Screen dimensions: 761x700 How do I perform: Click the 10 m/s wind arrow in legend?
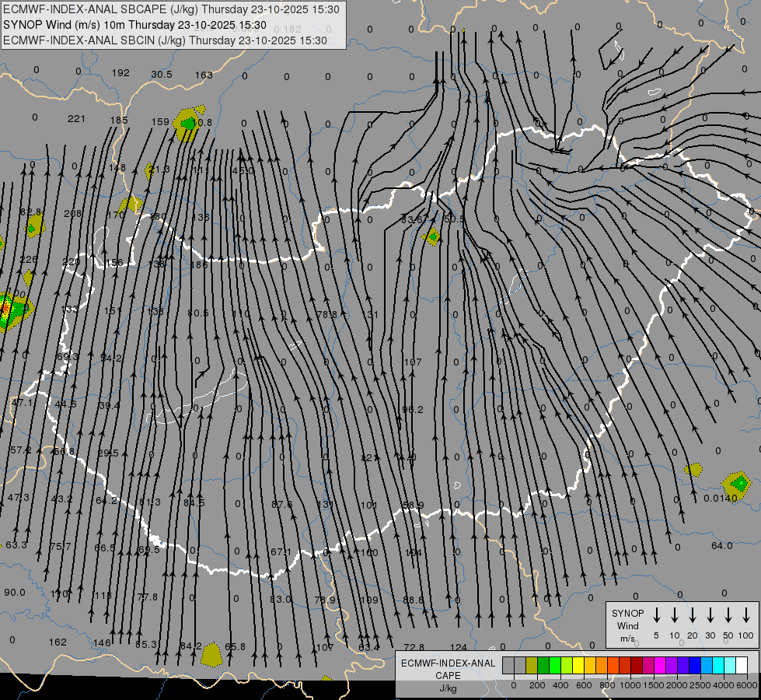pos(675,615)
